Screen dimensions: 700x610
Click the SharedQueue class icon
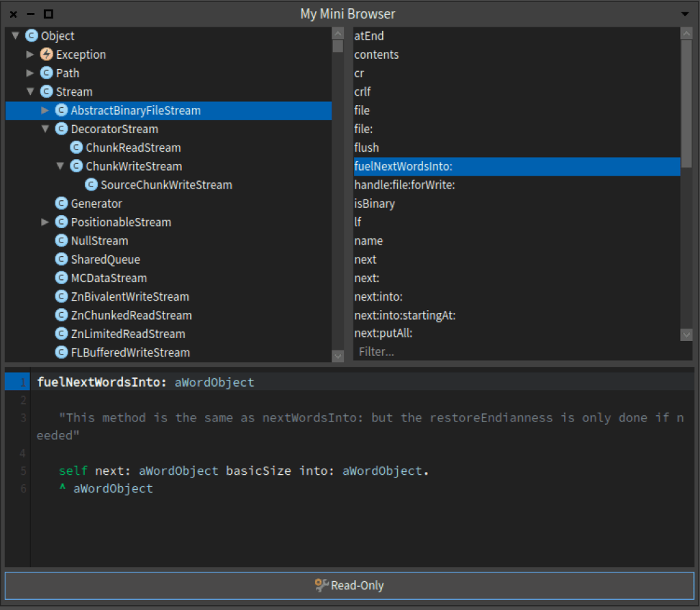click(x=62, y=260)
